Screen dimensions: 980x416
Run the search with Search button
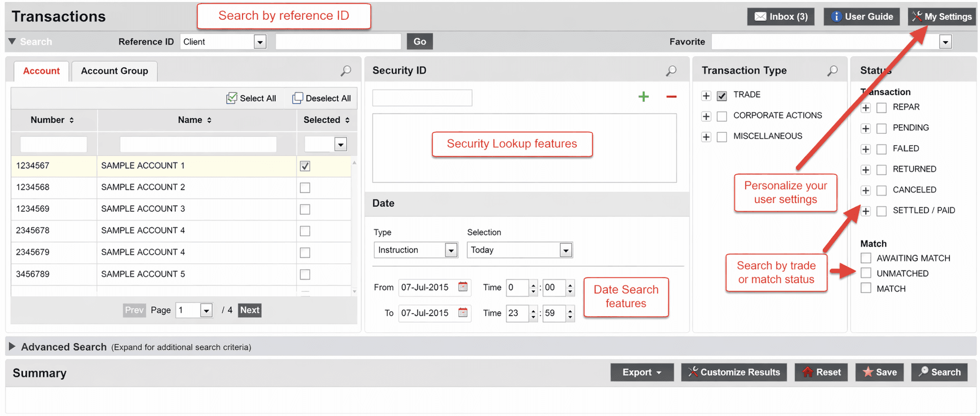[x=940, y=372]
